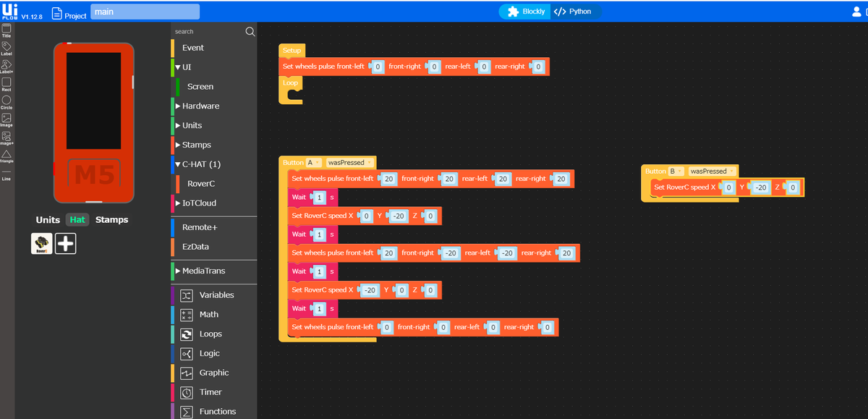Switch to the Units tab

(x=48, y=220)
